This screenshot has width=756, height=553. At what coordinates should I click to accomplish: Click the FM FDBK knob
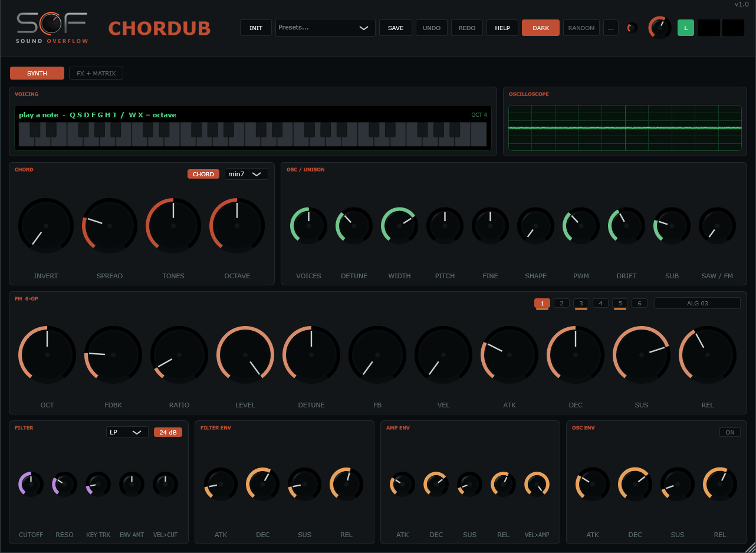(x=113, y=355)
